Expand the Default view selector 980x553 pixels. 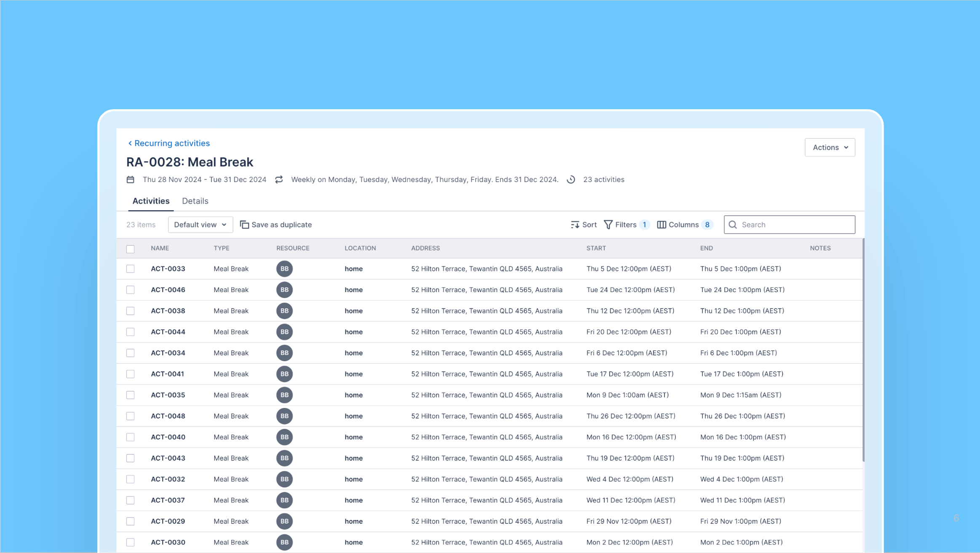click(200, 225)
